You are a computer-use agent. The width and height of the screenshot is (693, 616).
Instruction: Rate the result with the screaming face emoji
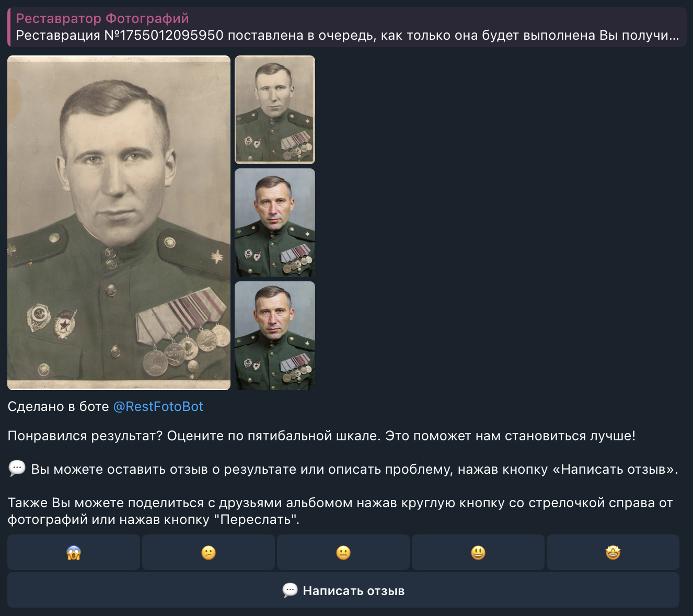point(73,552)
